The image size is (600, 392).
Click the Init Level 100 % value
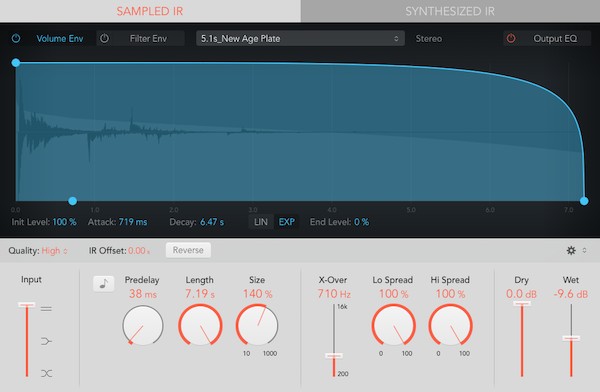64,222
